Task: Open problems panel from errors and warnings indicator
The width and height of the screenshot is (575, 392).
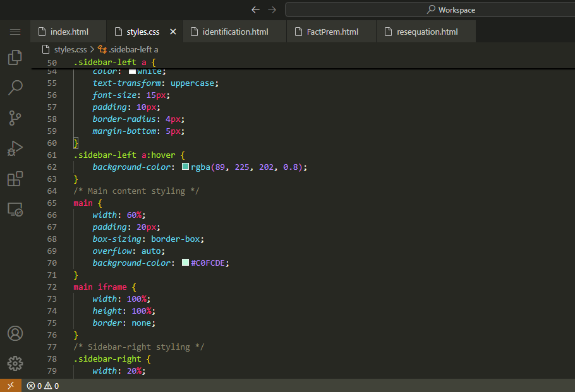Action: 43,386
